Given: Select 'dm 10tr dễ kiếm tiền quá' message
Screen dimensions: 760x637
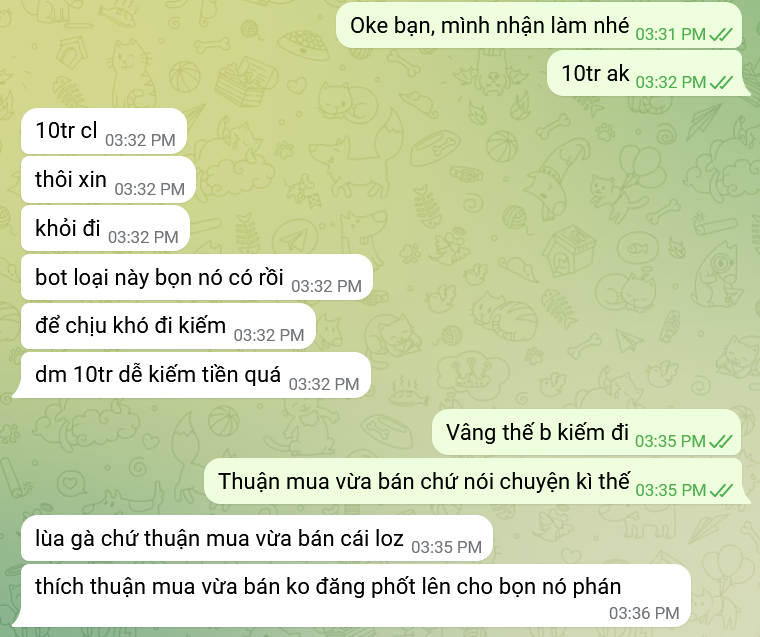Looking at the screenshot, I should tap(191, 375).
